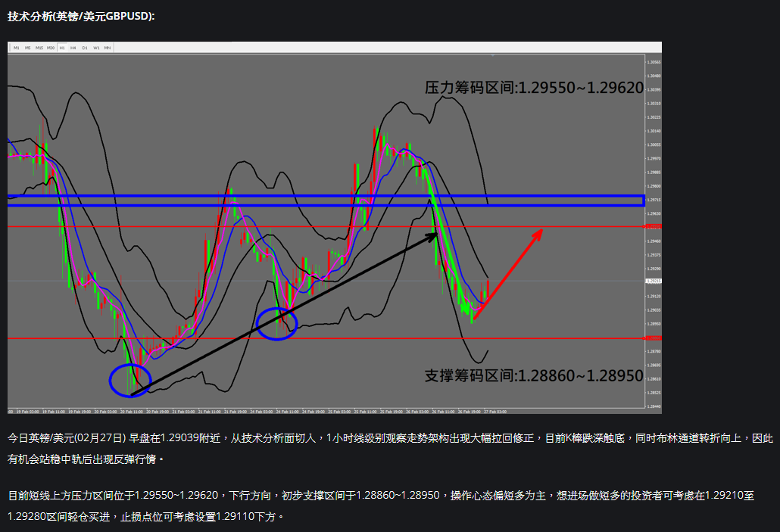The image size is (780, 532).
Task: Switch chart to M30 timeframe
Action: tap(51, 48)
